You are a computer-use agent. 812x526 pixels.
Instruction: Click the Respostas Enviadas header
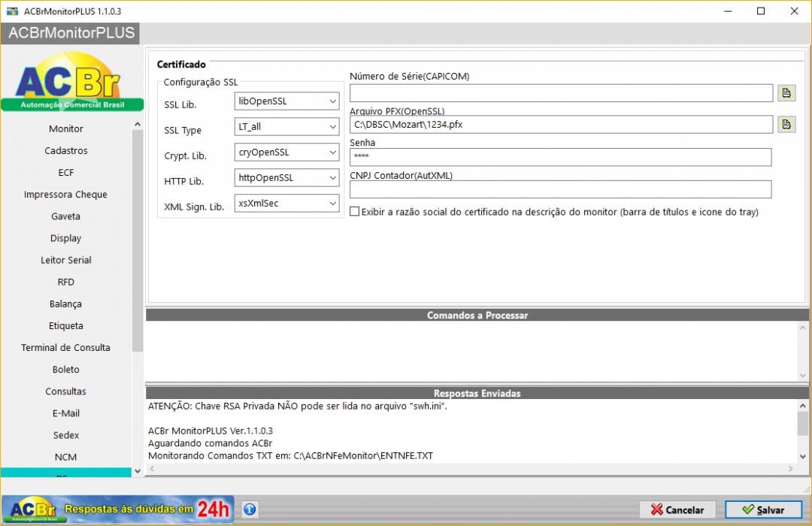coord(477,394)
